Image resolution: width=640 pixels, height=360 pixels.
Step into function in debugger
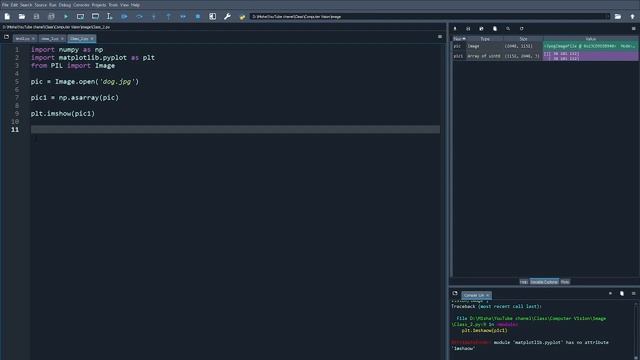click(154, 17)
